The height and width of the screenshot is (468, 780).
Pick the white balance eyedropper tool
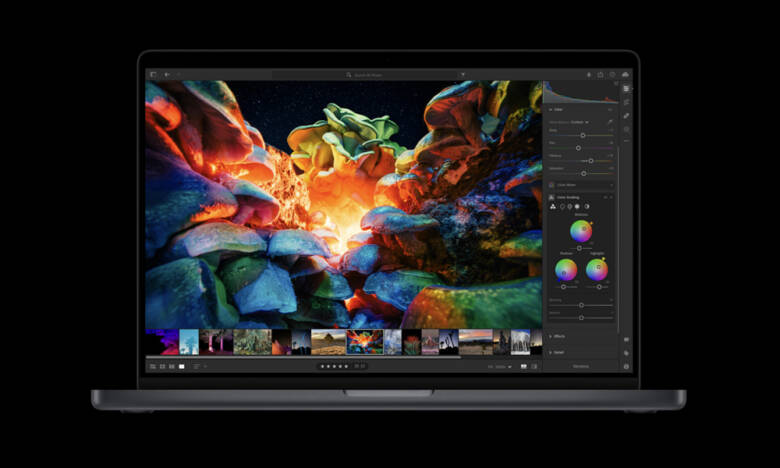611,122
